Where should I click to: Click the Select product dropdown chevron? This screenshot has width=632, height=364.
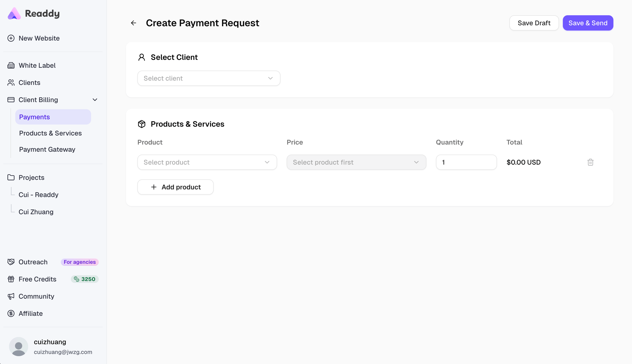[x=267, y=162]
